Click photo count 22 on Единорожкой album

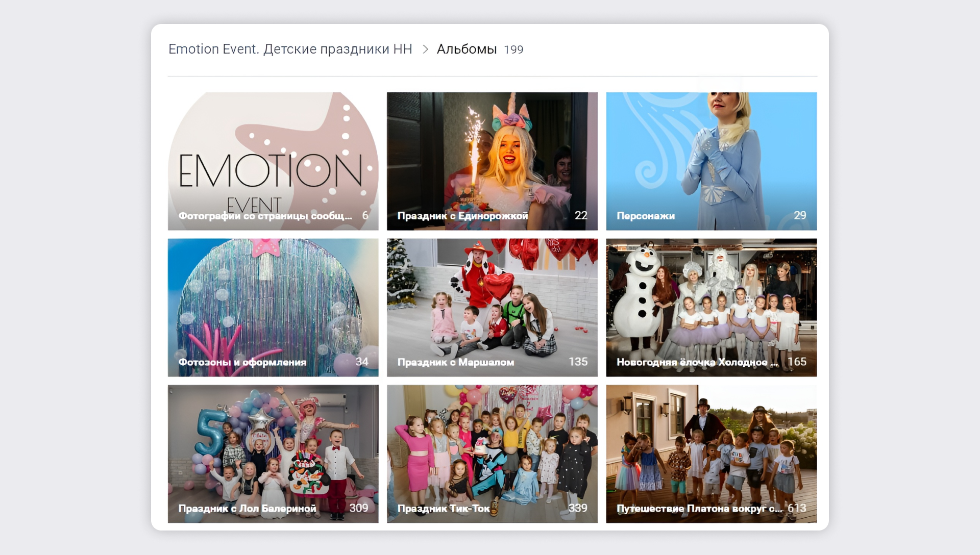tap(581, 215)
